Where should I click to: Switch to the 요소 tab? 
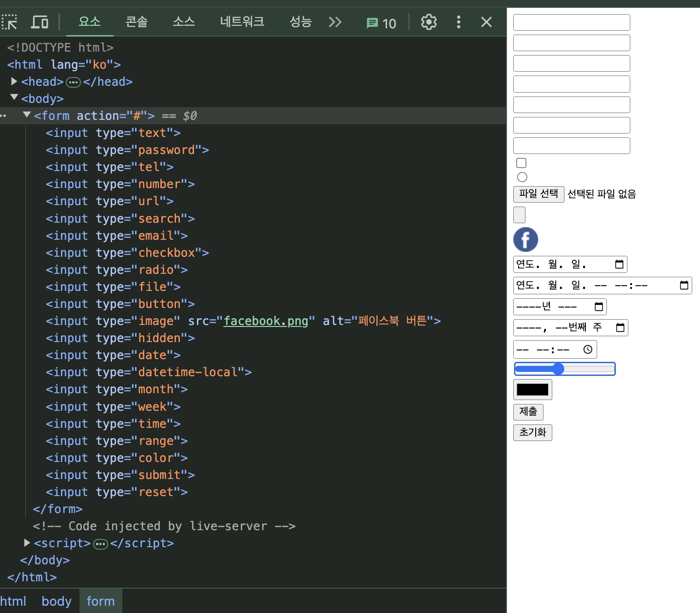click(90, 21)
